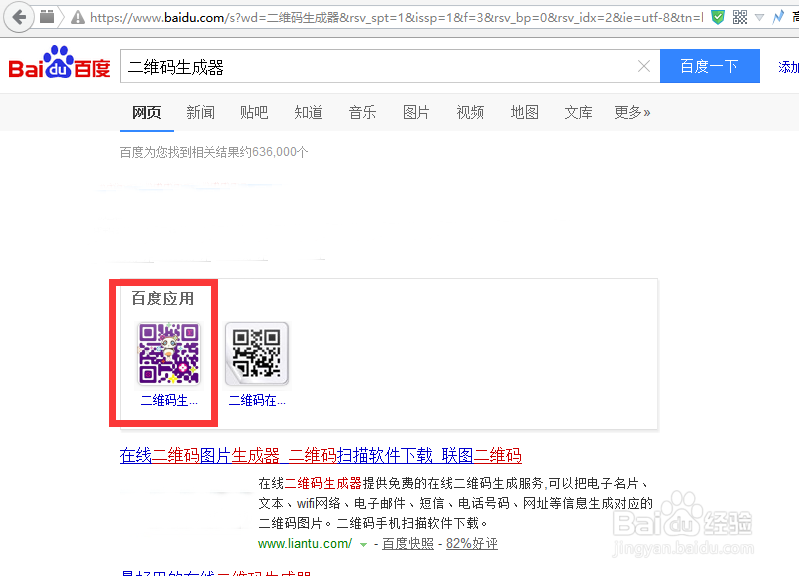799x576 pixels.
Task: Open the 音乐 tab
Action: pos(362,112)
